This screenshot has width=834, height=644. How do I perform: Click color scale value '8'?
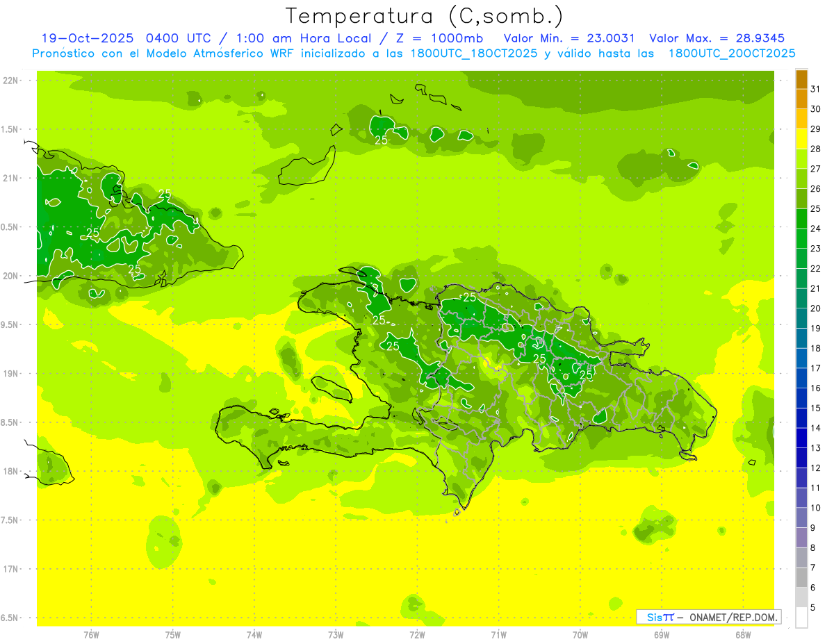pyautogui.click(x=814, y=547)
